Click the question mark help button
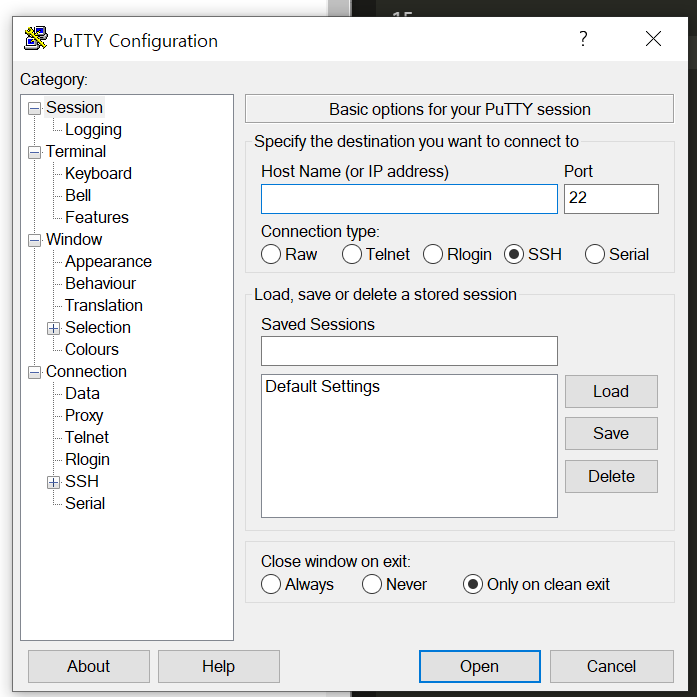 pyautogui.click(x=583, y=39)
